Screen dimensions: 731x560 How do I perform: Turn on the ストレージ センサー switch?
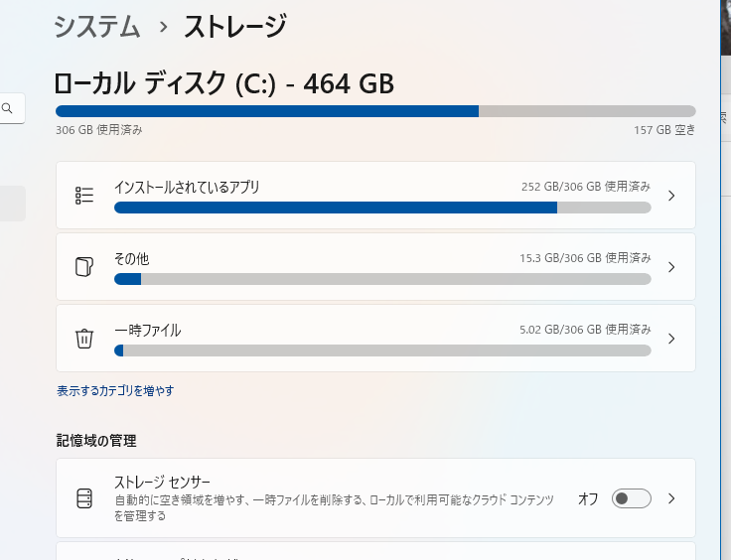tap(632, 498)
